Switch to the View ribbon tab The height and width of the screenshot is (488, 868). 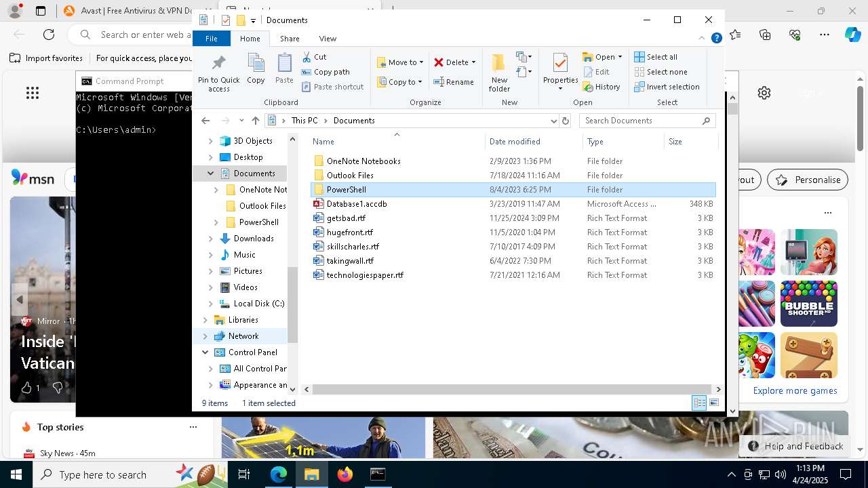pyautogui.click(x=328, y=39)
